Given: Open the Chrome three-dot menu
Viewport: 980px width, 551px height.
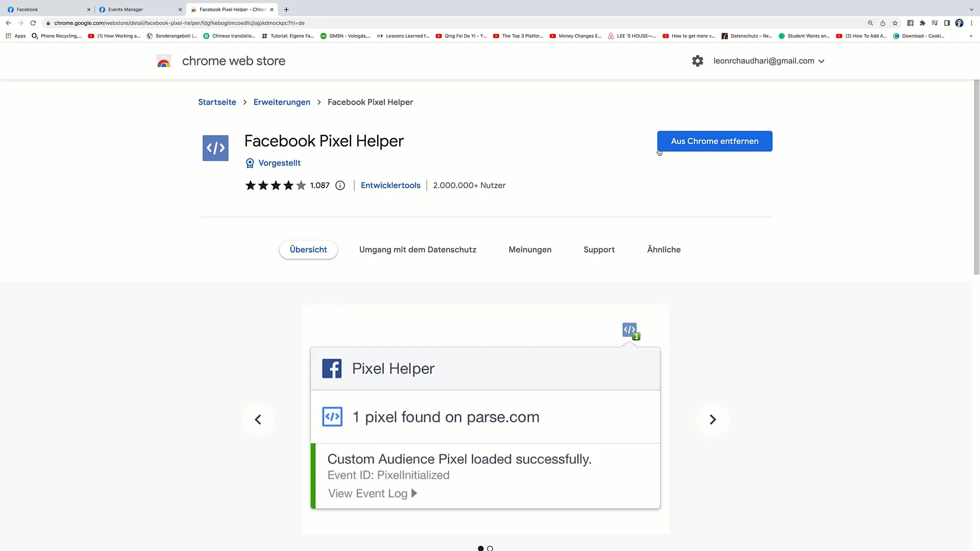Looking at the screenshot, I should [x=971, y=23].
